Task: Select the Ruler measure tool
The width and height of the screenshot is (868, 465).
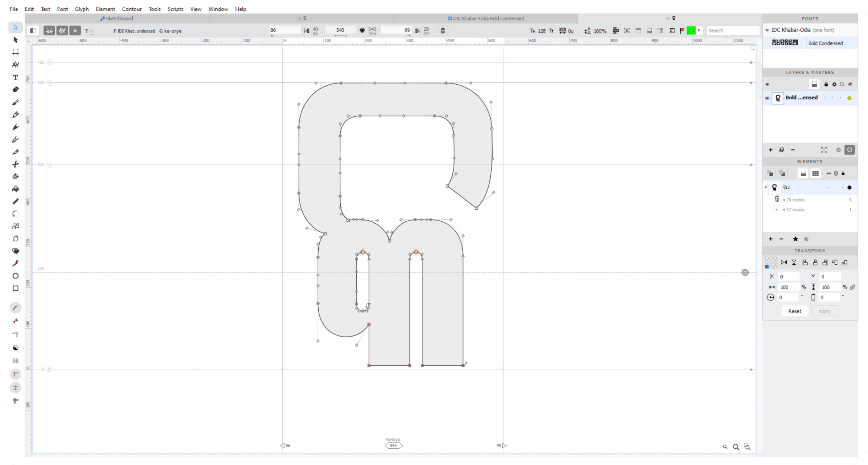Action: (15, 201)
